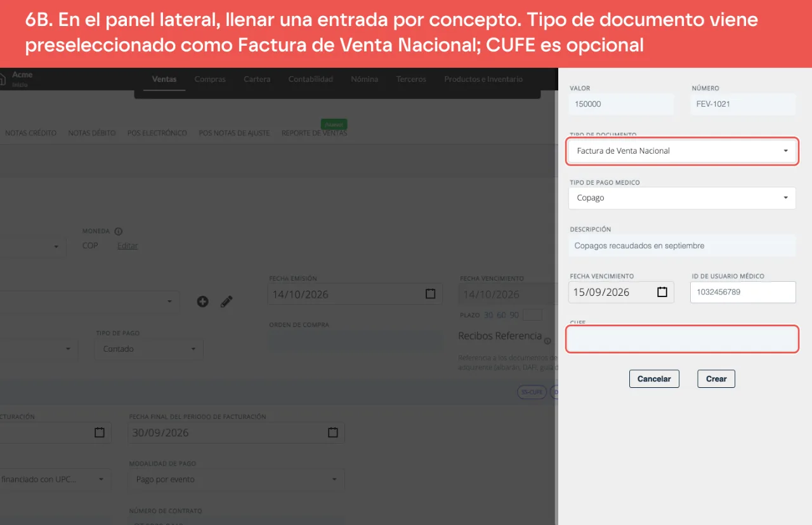
Task: Open the Productos e Inventario menu
Action: click(483, 79)
